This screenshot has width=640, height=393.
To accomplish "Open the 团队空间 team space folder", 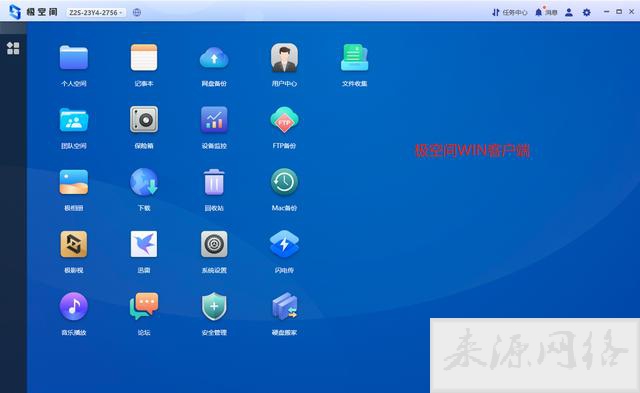I will pos(74,120).
